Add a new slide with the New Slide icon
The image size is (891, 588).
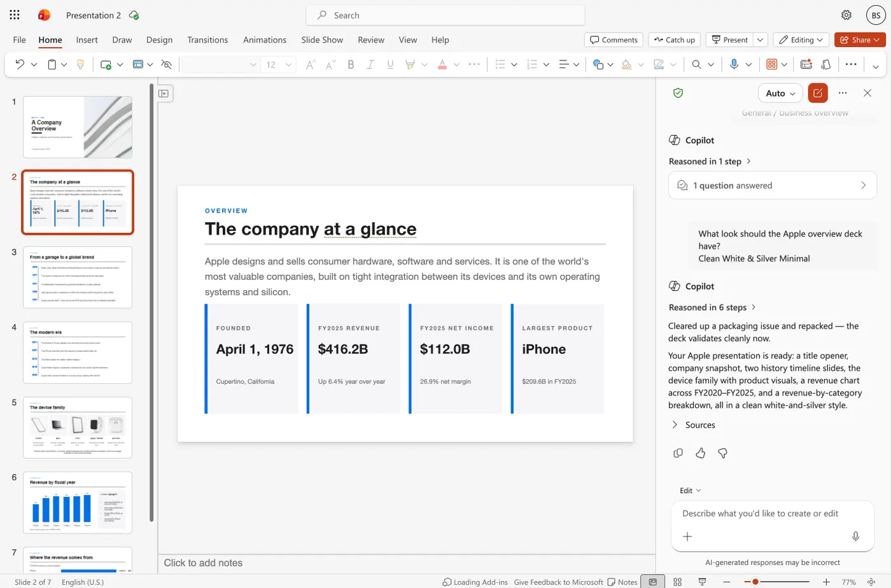[x=106, y=64]
